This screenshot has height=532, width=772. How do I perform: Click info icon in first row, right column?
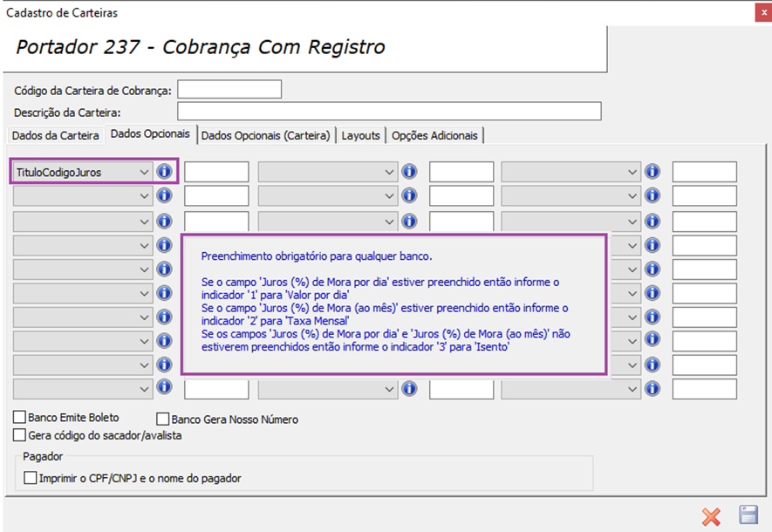click(x=652, y=171)
